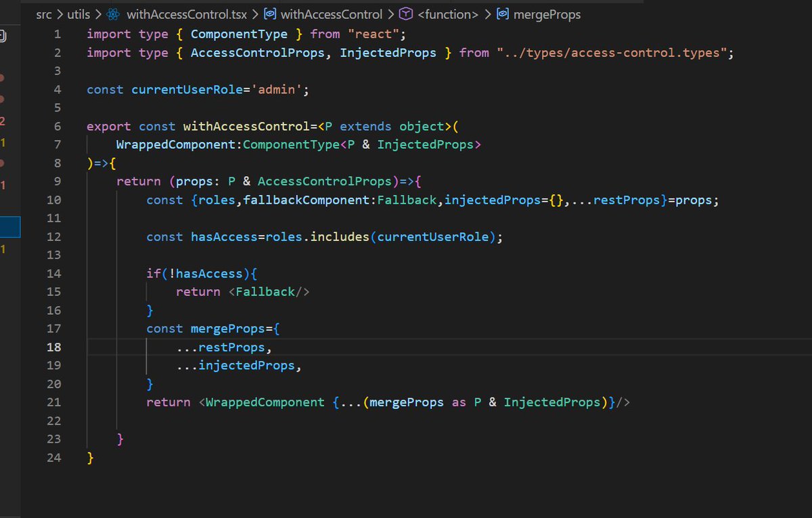Click line number 21 in the gutter
Viewport: 812px width, 518px height.
tap(54, 402)
